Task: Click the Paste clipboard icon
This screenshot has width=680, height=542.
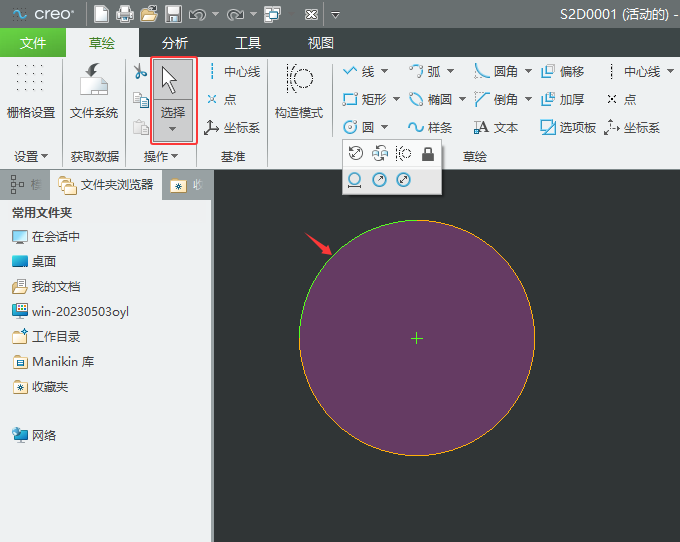Action: point(141,127)
